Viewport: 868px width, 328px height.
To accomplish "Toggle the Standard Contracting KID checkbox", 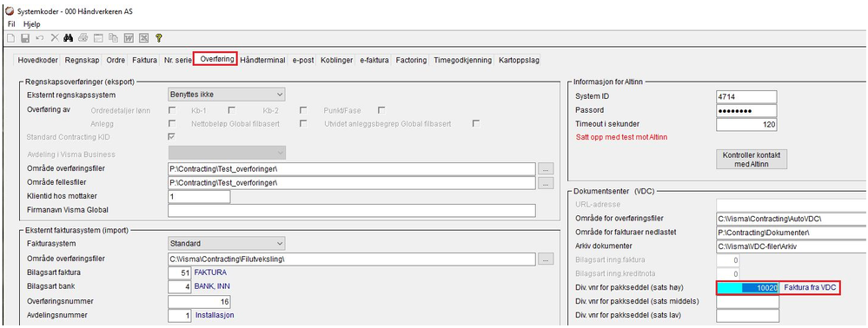I will click(172, 136).
